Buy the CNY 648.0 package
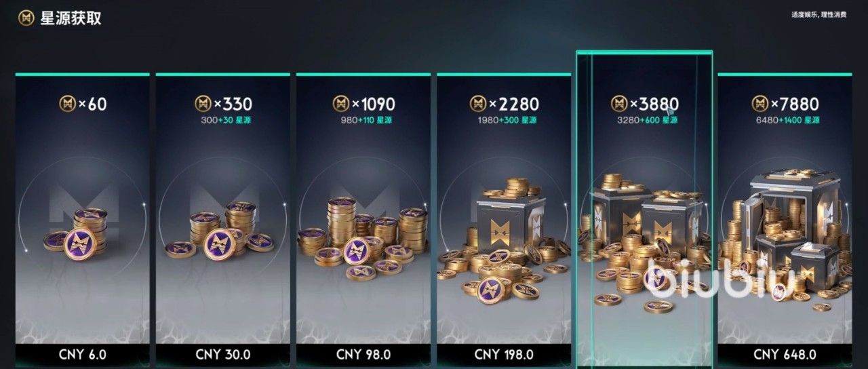The height and width of the screenshot is (369, 868). (785, 354)
